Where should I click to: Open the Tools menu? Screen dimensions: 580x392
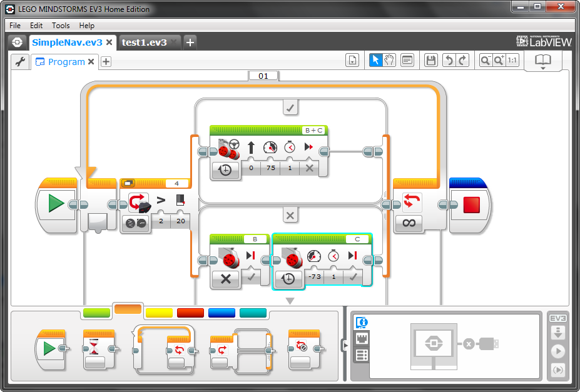pyautogui.click(x=61, y=26)
